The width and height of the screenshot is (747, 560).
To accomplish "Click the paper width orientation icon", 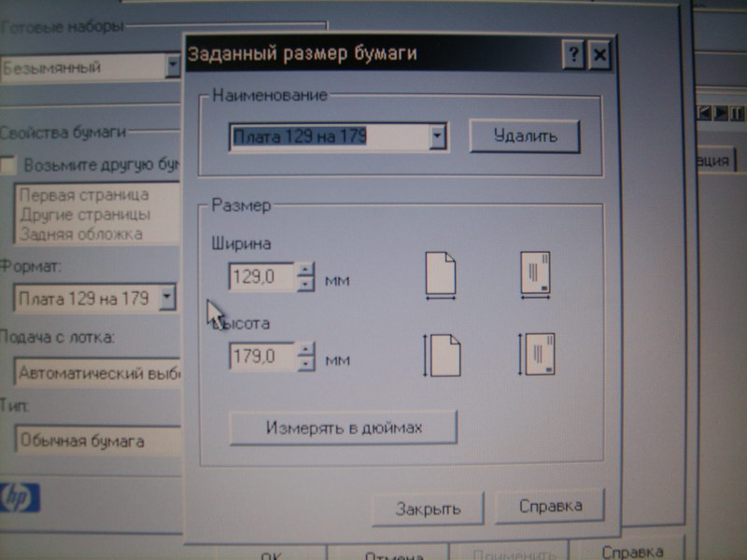I will (x=443, y=276).
